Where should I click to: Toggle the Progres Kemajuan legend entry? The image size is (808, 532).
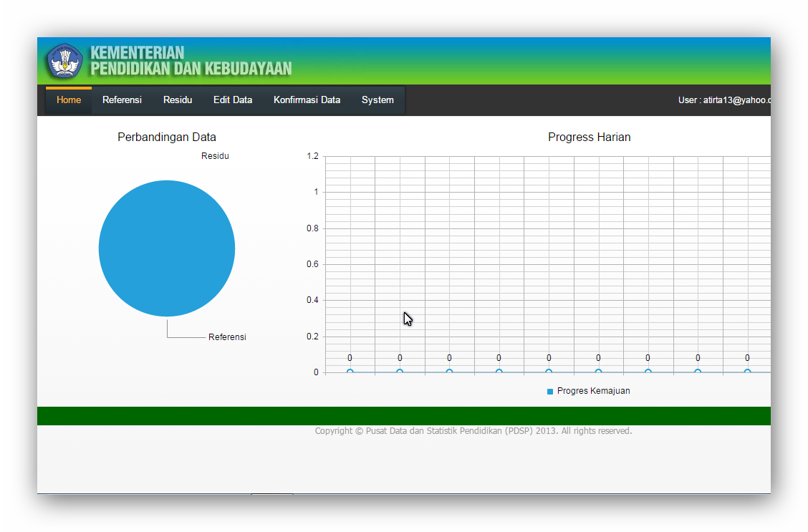point(589,391)
